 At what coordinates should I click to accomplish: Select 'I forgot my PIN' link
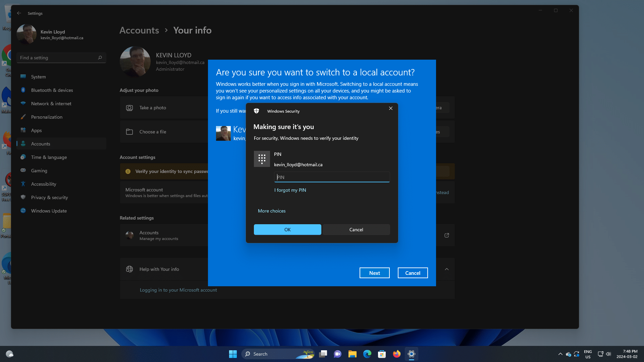(290, 190)
